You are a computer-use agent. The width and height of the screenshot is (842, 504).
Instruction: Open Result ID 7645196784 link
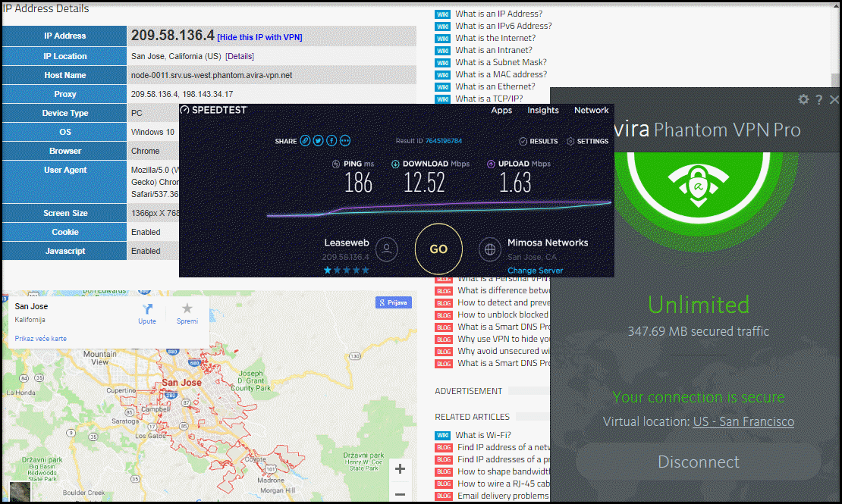(444, 141)
